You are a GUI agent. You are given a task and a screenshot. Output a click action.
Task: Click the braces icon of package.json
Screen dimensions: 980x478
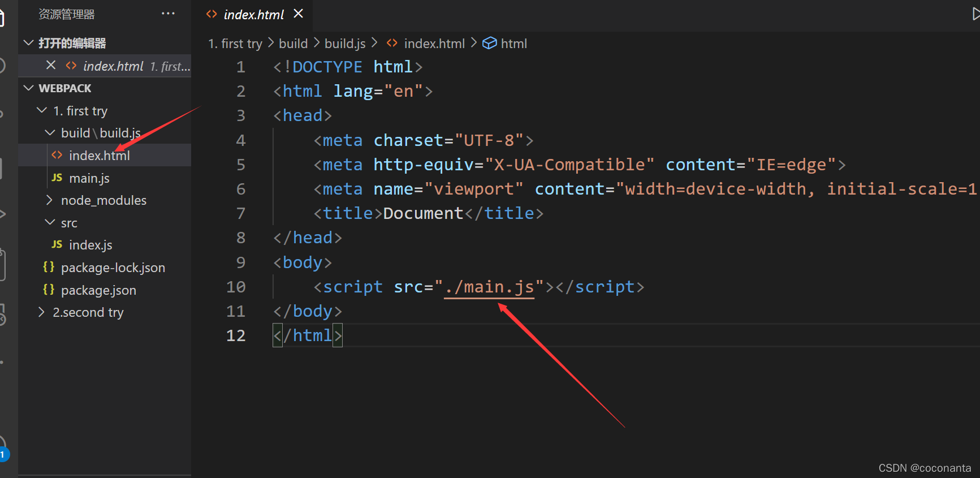(x=49, y=290)
